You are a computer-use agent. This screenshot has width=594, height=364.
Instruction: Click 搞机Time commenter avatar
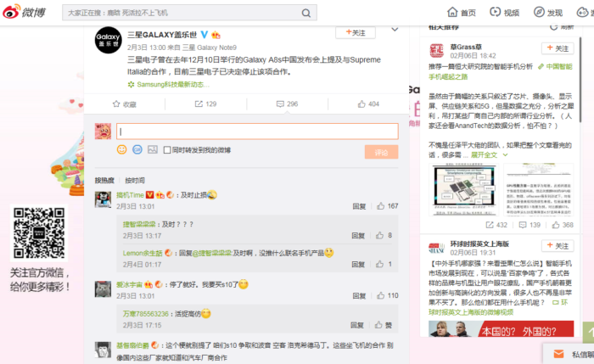tap(103, 199)
